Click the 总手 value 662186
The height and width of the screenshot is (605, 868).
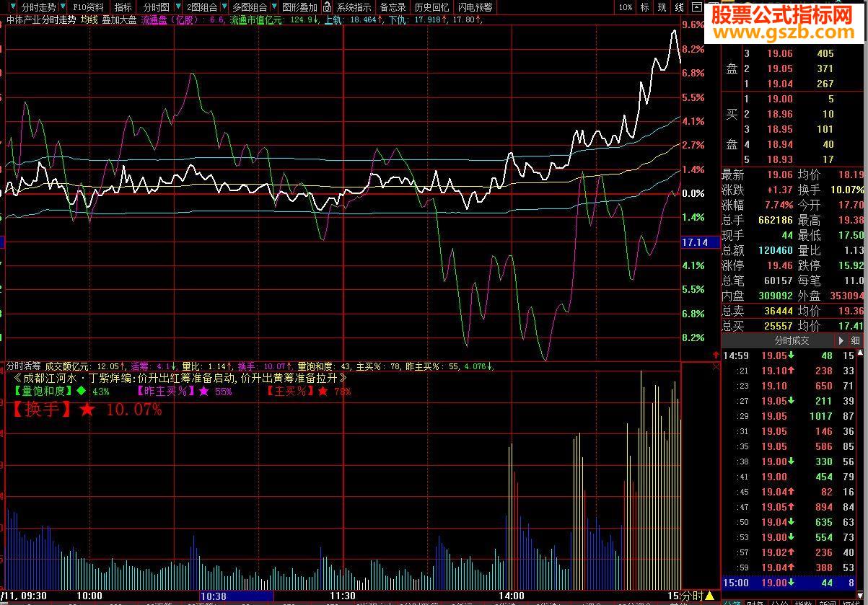pyautogui.click(x=774, y=220)
